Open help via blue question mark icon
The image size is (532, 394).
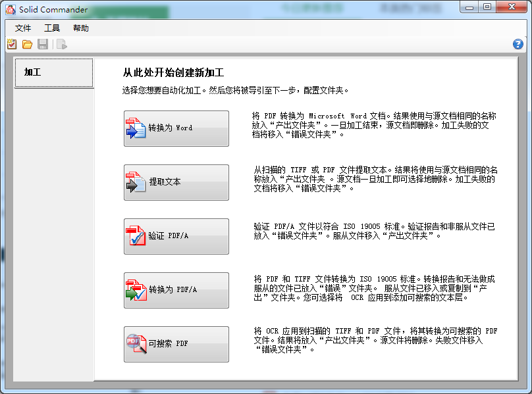[x=518, y=44]
